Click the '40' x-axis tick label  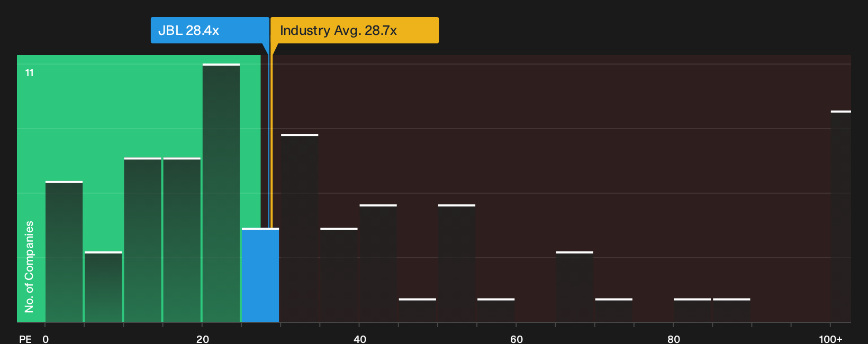click(360, 339)
